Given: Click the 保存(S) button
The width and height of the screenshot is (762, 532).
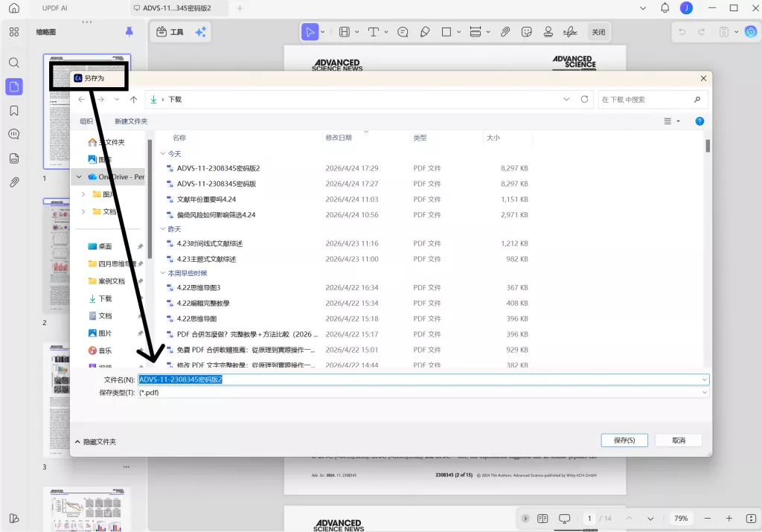Looking at the screenshot, I should (624, 440).
